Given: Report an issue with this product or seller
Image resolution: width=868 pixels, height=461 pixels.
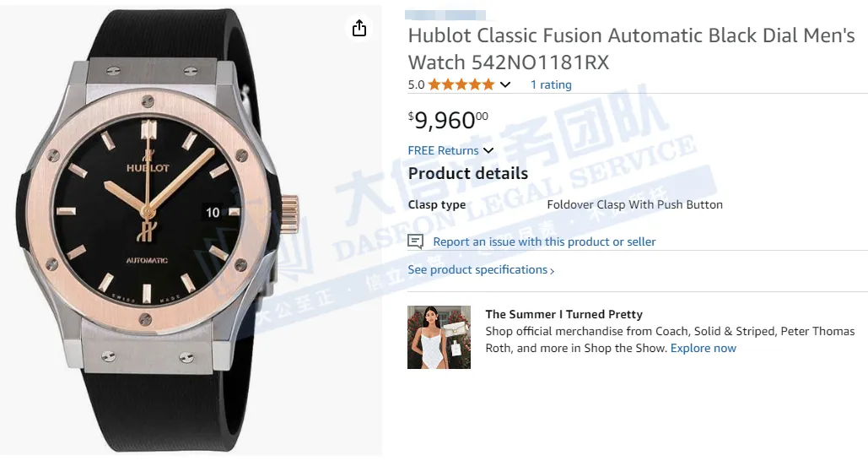Looking at the screenshot, I should coord(544,241).
